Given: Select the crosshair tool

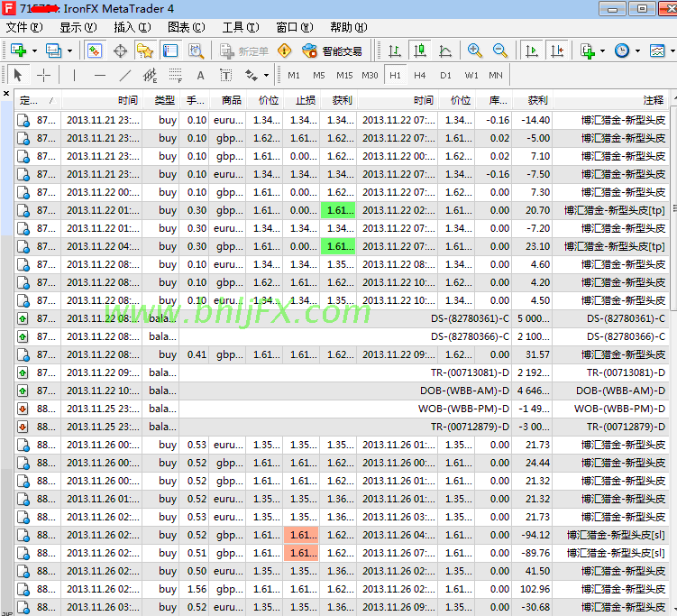Looking at the screenshot, I should (43, 76).
